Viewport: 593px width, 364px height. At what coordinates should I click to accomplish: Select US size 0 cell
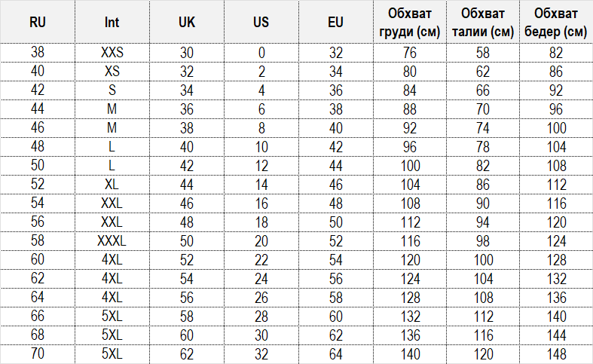[x=261, y=53]
